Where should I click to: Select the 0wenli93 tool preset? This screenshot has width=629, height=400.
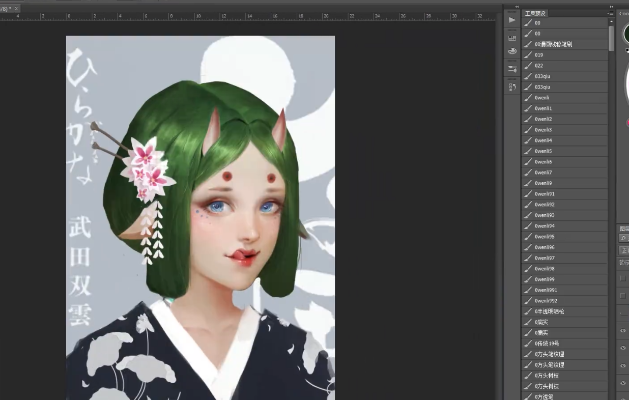point(565,215)
